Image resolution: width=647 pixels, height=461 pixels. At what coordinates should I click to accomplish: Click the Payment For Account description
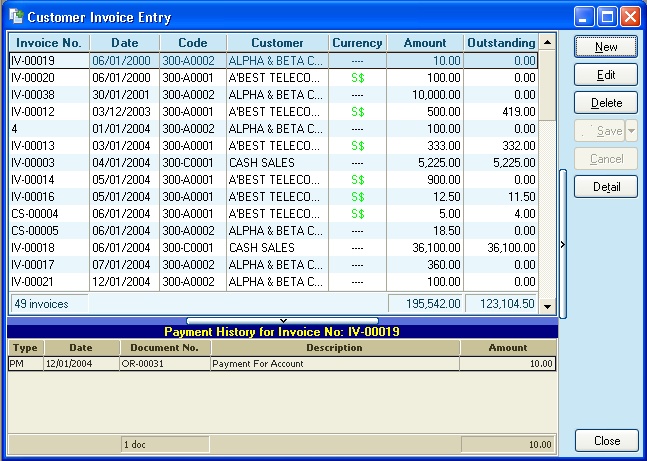click(x=257, y=364)
